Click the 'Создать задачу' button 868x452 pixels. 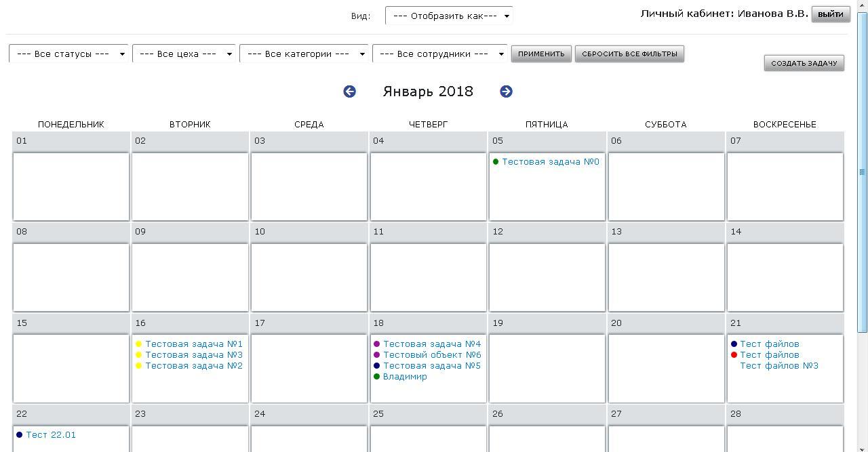tap(804, 63)
